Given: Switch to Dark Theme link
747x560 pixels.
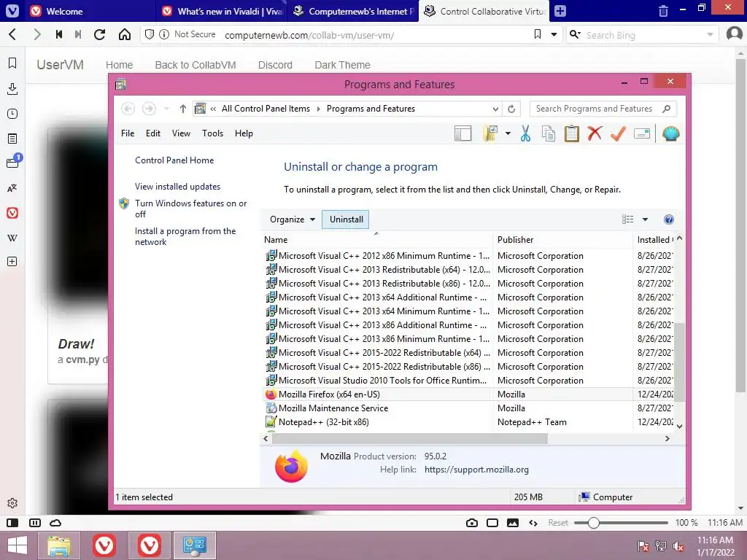Looking at the screenshot, I should (x=342, y=65).
